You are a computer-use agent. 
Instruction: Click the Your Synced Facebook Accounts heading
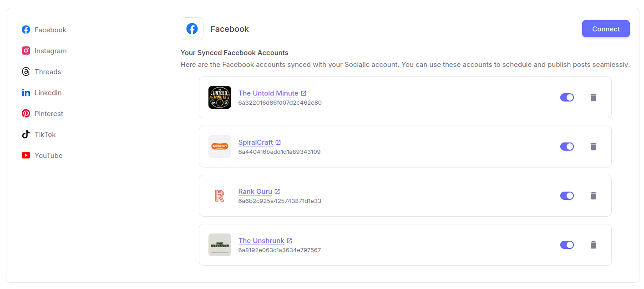234,53
